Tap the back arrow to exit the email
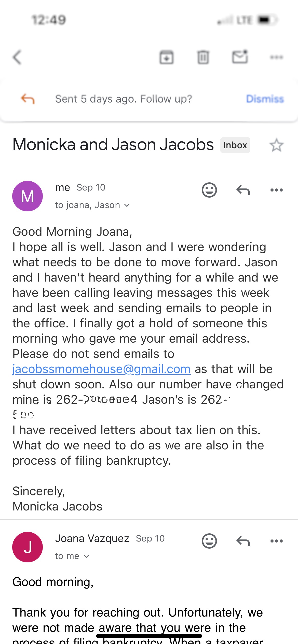 [x=17, y=57]
